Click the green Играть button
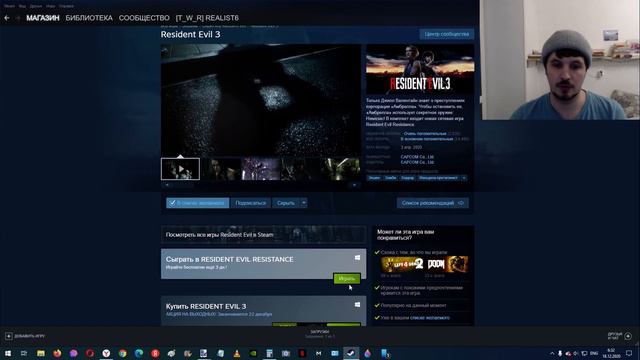Viewport: 640px width, 360px height. 347,278
